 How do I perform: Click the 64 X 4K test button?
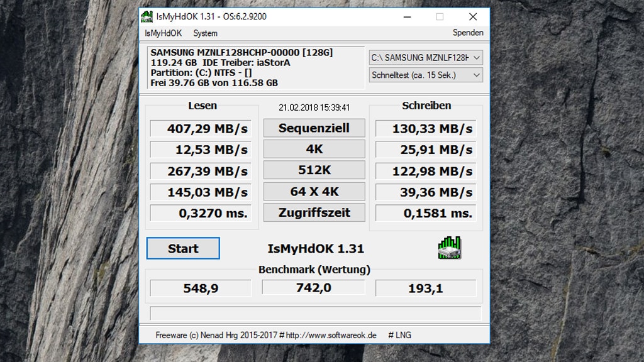[x=314, y=192]
